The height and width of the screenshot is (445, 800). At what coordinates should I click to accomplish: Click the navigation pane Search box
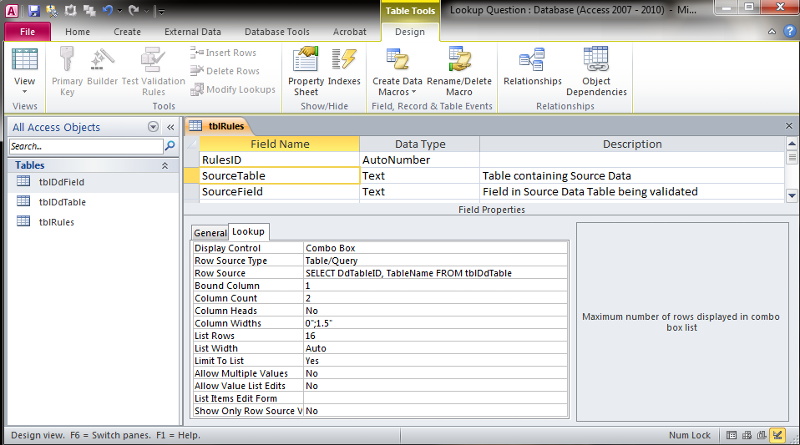(86, 146)
